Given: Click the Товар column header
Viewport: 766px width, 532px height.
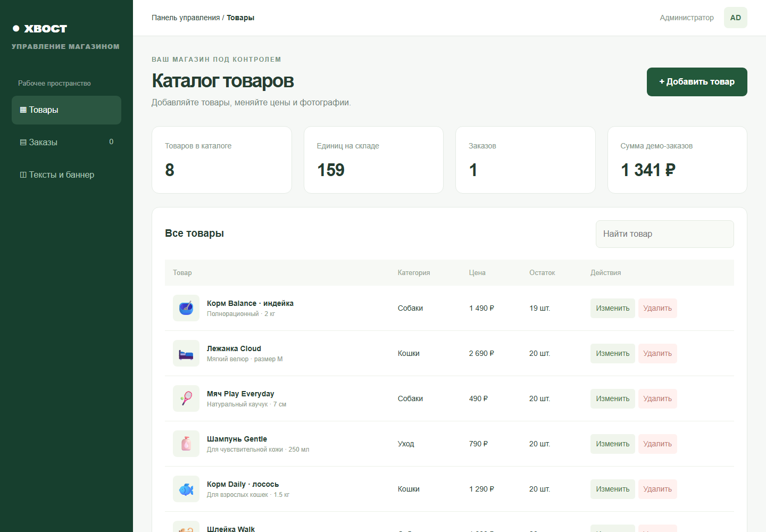Looking at the screenshot, I should pyautogui.click(x=182, y=273).
